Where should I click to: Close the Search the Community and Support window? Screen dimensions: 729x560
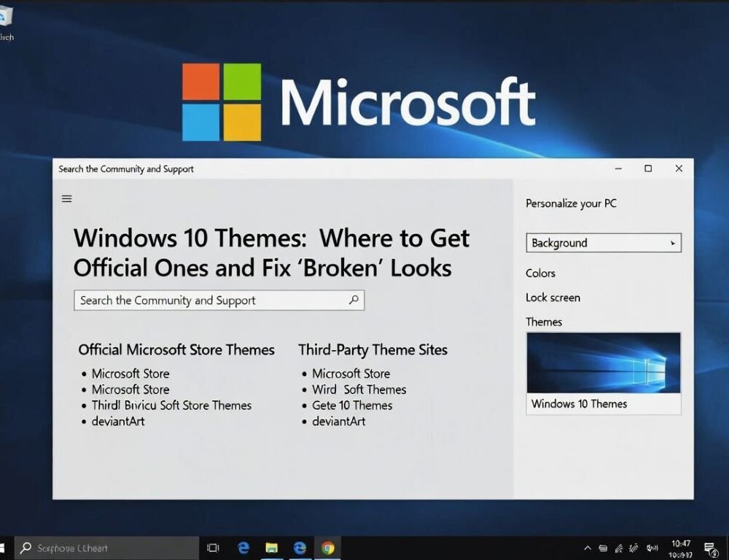[x=679, y=168]
